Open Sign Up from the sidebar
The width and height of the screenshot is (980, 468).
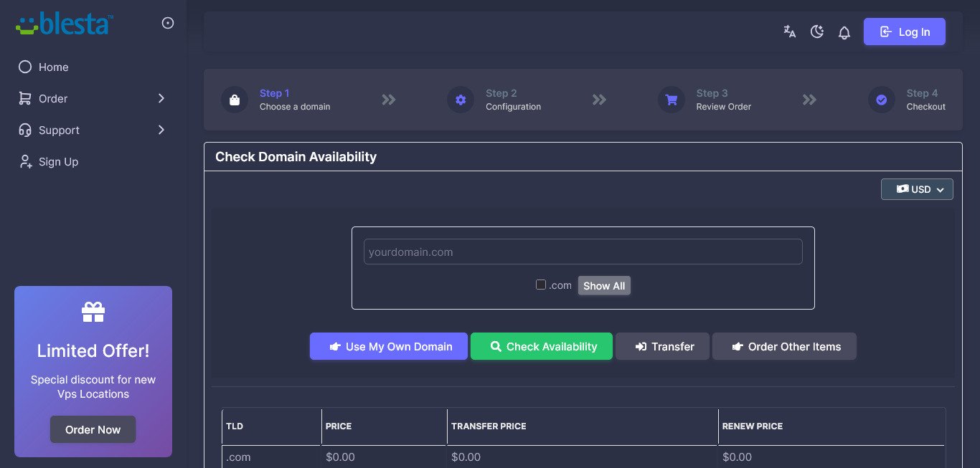(57, 162)
